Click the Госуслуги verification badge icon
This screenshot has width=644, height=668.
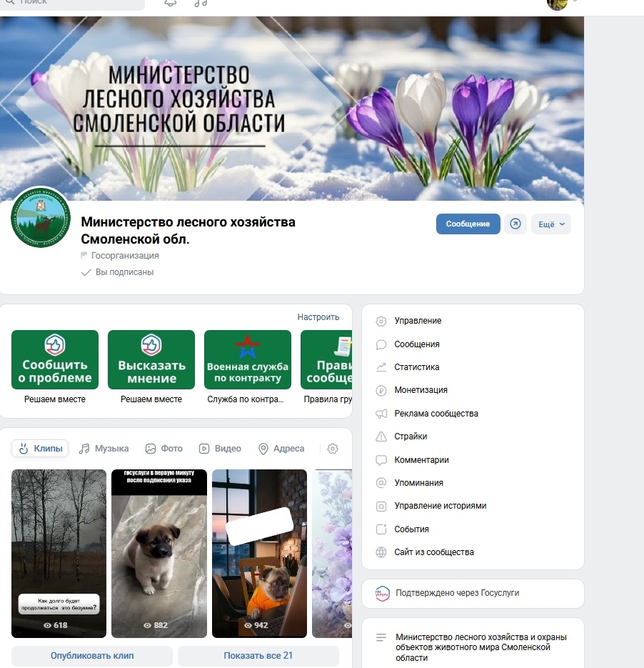point(382,594)
